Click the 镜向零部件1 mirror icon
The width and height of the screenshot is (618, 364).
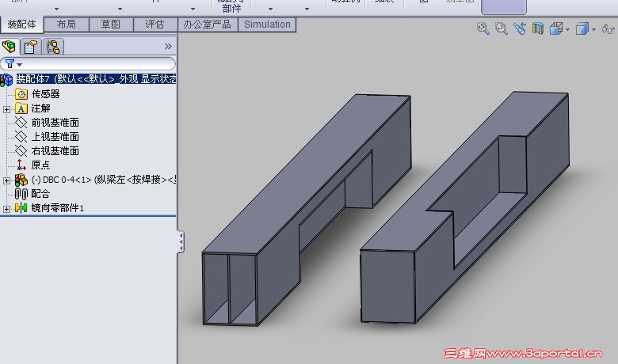(x=21, y=208)
